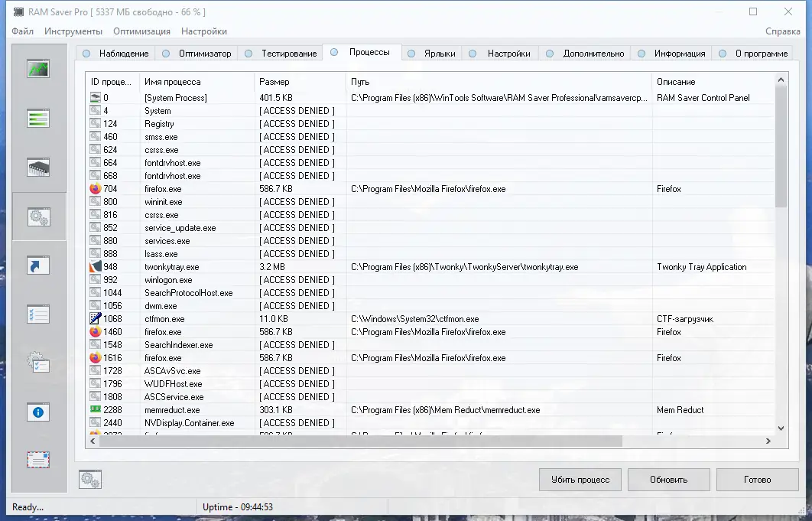
Task: Select the service_update.exe process row
Action: 430,227
